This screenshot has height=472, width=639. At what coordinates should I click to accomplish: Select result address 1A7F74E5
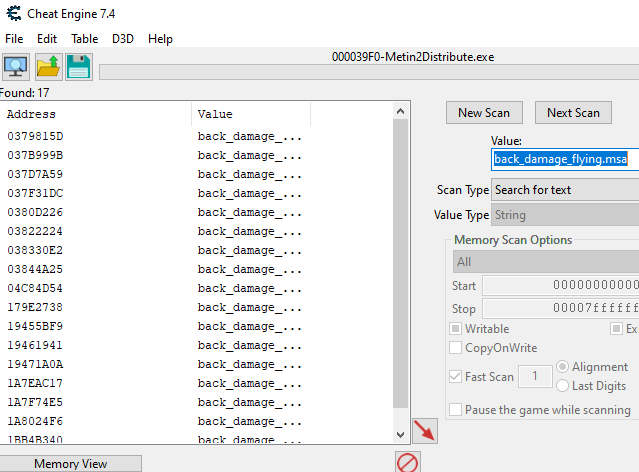coord(35,402)
